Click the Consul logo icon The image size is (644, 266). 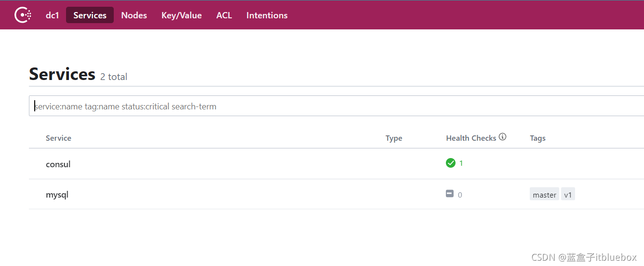(23, 15)
